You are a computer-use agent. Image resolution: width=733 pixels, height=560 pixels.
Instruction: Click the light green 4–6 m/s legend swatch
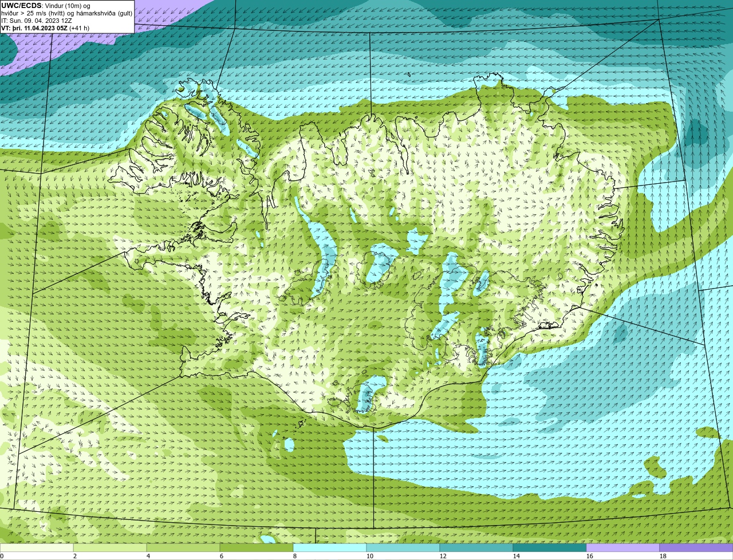183,547
